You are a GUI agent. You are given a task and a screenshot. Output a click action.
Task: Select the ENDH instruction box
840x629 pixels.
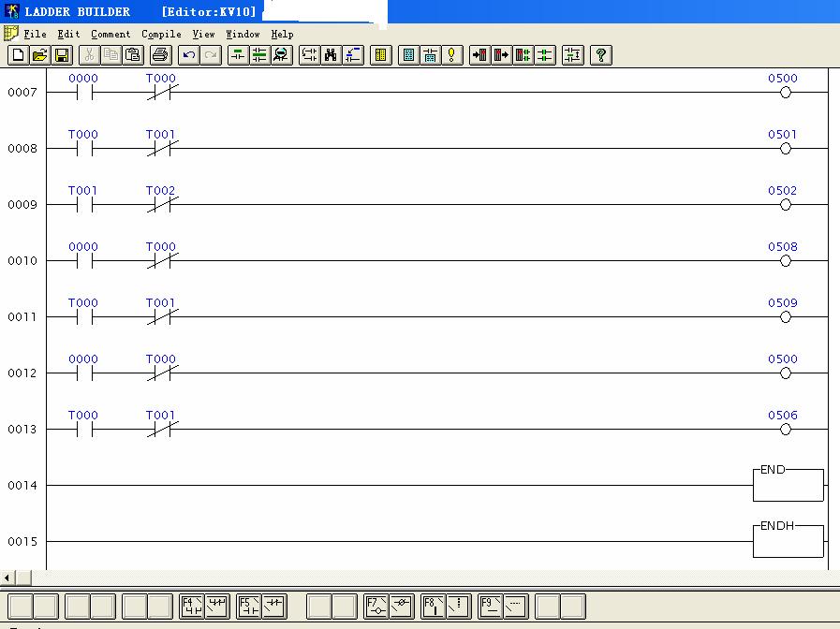click(x=788, y=539)
